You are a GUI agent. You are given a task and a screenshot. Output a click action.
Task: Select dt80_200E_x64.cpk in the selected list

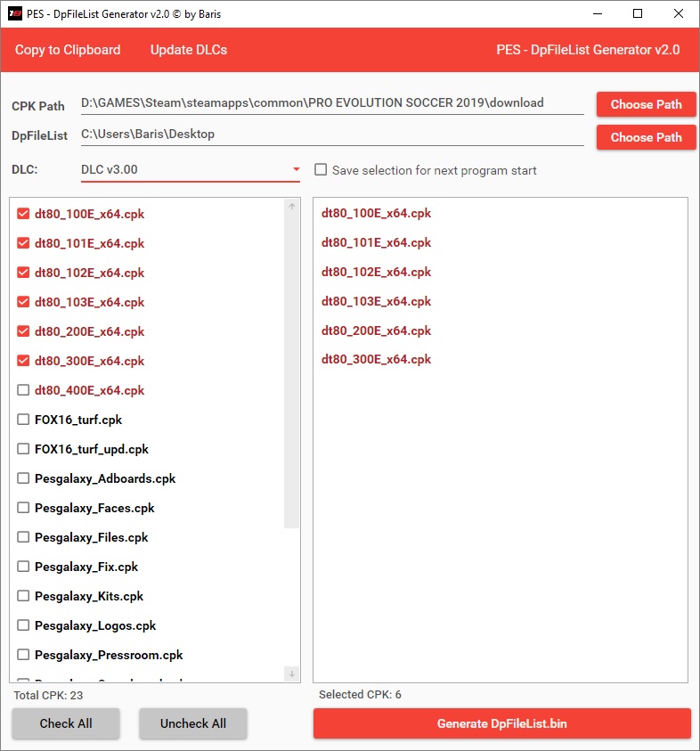(377, 331)
